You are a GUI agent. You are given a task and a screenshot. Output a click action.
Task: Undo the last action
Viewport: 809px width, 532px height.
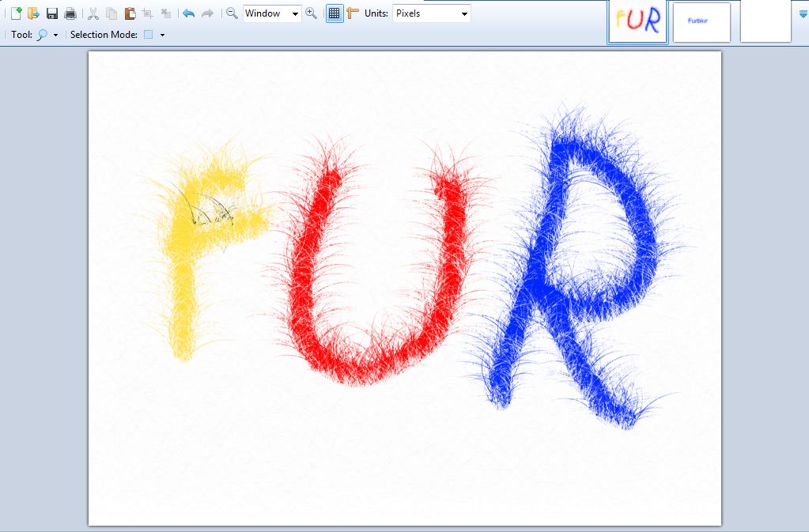[188, 13]
